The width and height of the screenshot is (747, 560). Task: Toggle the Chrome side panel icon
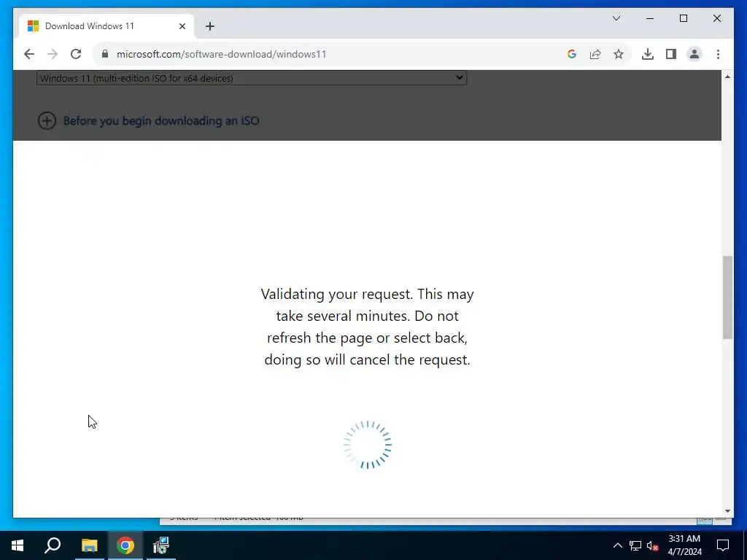[671, 54]
